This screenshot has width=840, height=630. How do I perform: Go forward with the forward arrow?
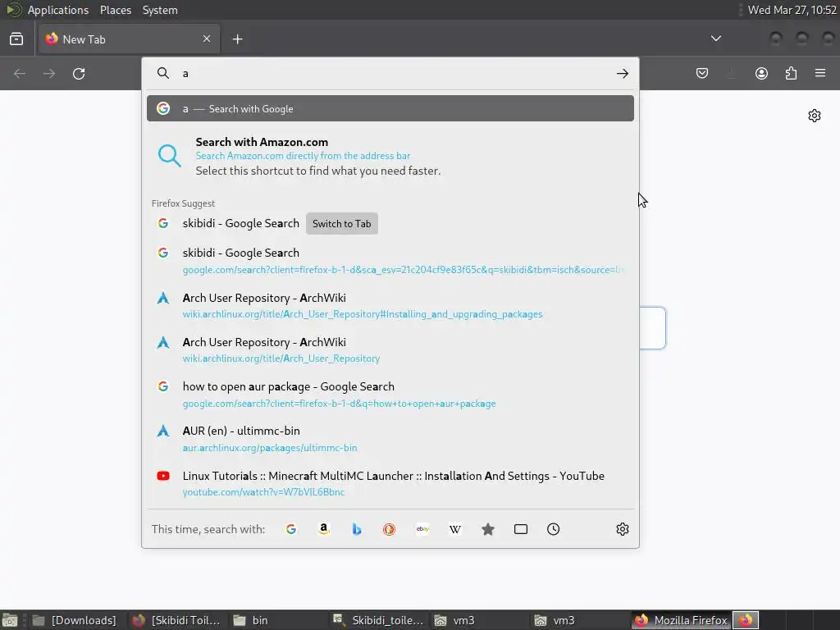49,73
